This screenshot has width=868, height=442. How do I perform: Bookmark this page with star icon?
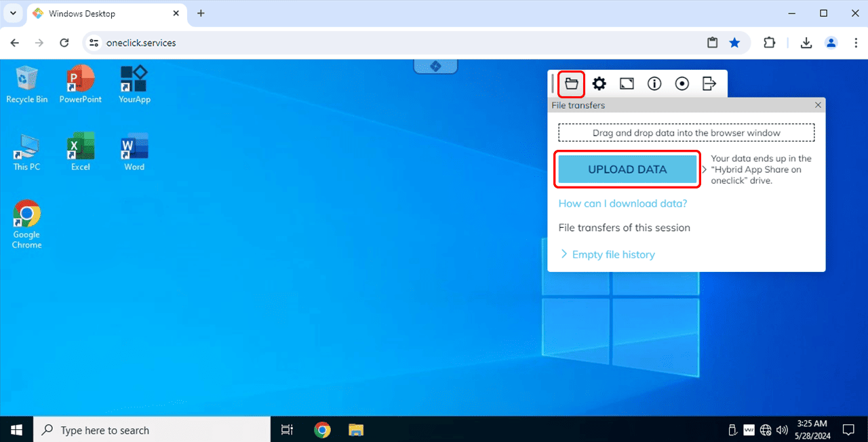(x=734, y=43)
